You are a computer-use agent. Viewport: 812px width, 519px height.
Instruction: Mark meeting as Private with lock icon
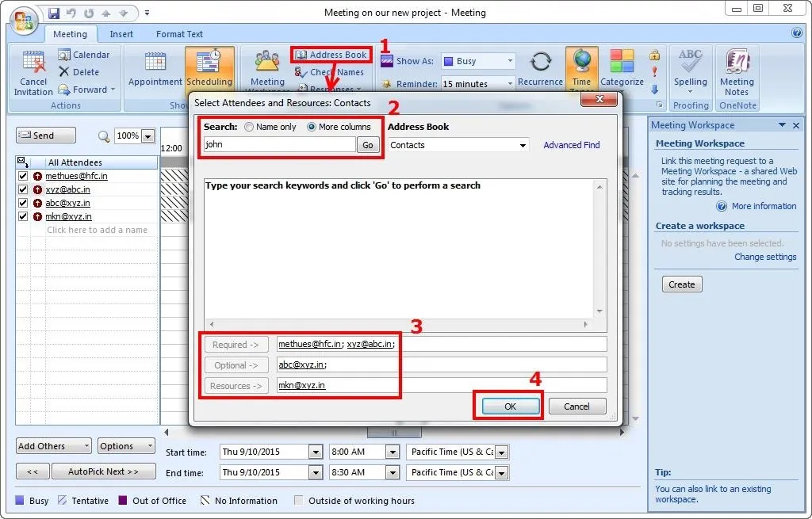[x=654, y=55]
